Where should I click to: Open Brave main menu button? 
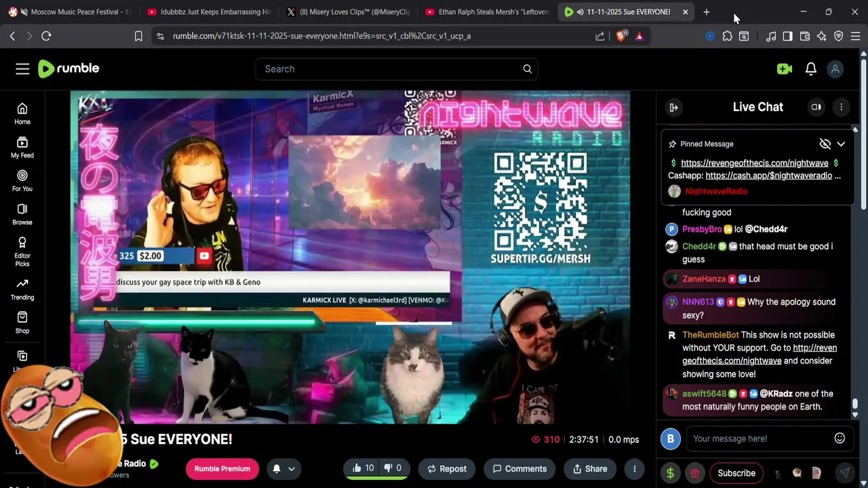tap(855, 36)
